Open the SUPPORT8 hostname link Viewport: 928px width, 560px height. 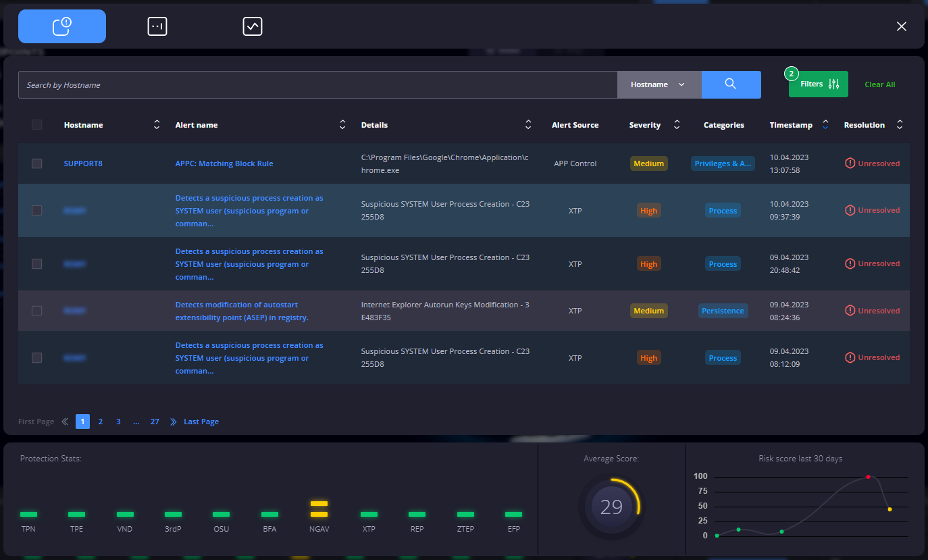(83, 163)
